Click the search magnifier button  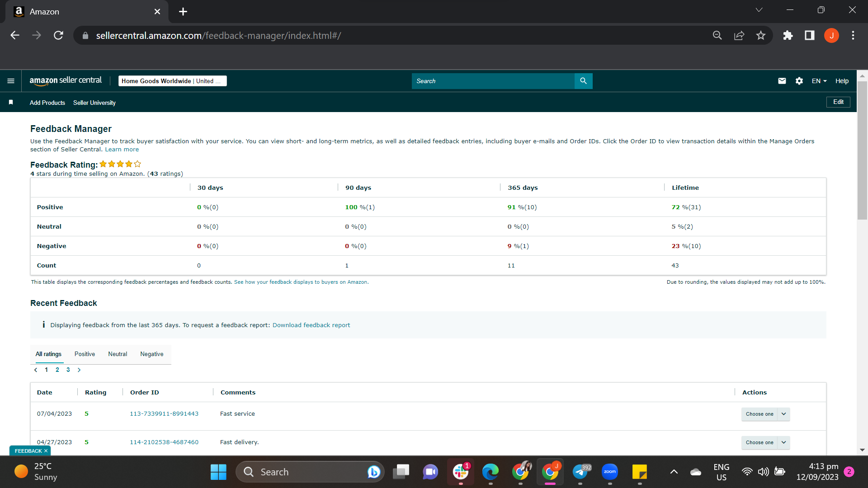pyautogui.click(x=583, y=81)
